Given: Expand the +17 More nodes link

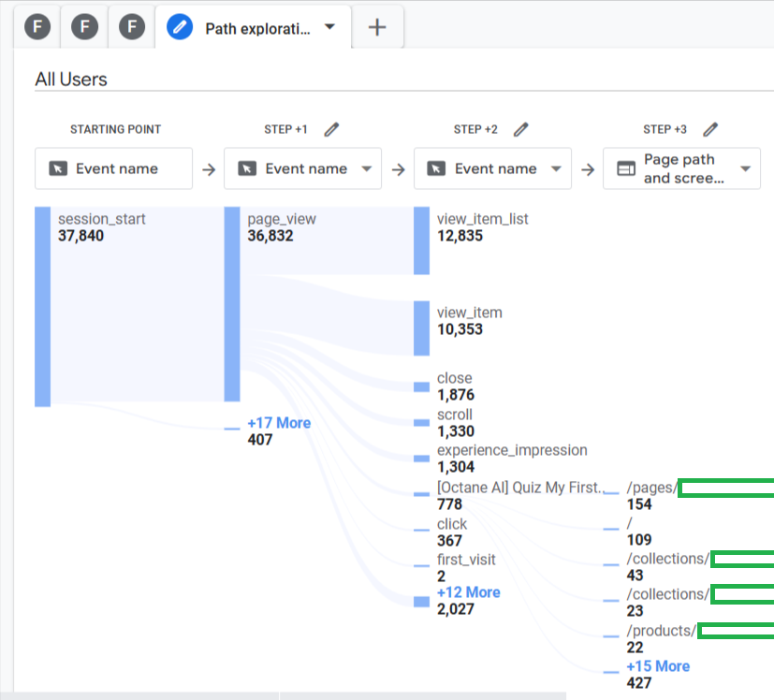Looking at the screenshot, I should click(279, 423).
